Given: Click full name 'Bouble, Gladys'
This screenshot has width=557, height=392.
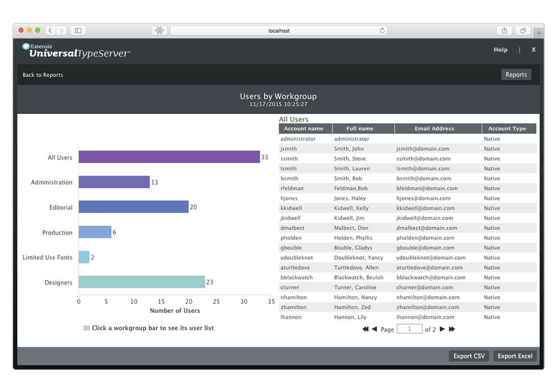Looking at the screenshot, I should point(353,248).
